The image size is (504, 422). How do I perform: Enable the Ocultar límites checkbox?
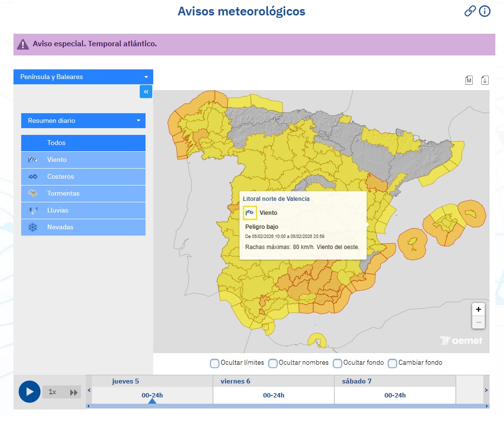214,363
